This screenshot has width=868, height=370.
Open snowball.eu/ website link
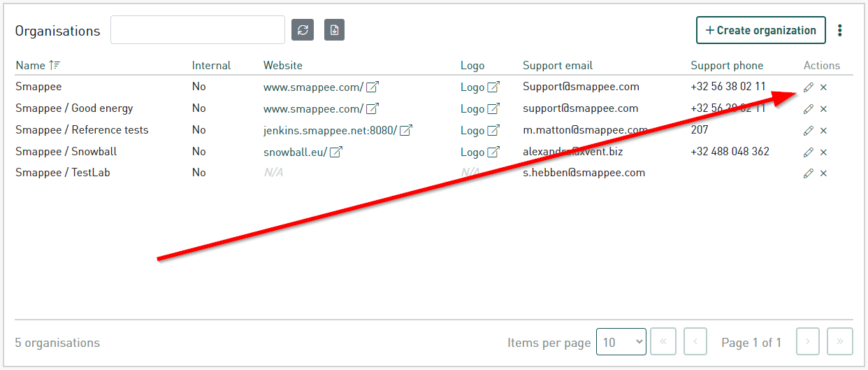(x=295, y=152)
